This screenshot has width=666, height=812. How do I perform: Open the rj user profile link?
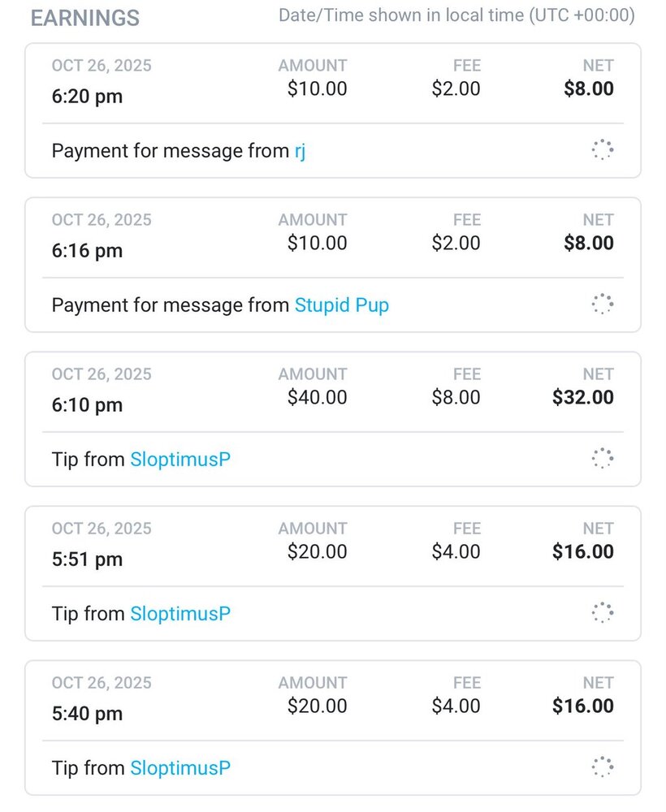click(300, 151)
